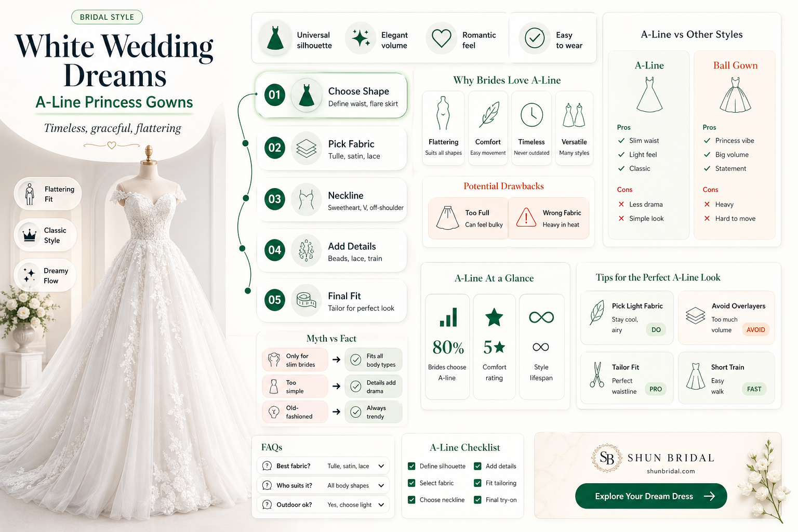The image size is (798, 532).
Task: Click the Fits all body types fact
Action: point(374,360)
